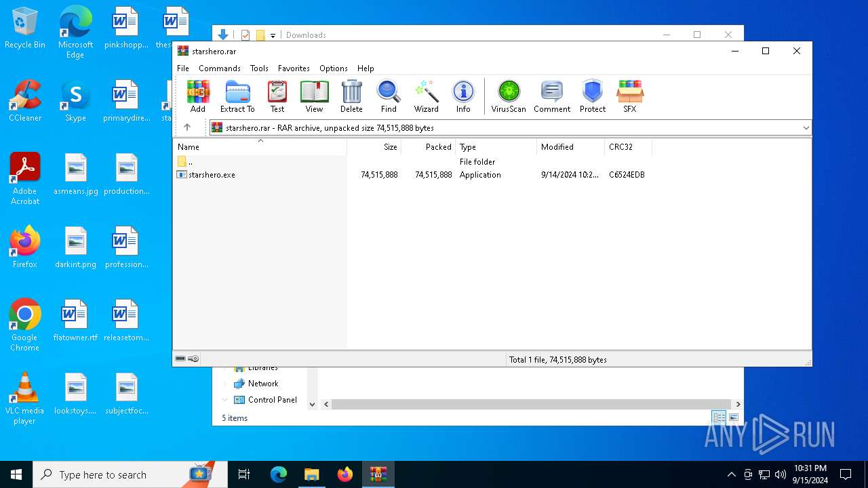The width and height of the screenshot is (868, 488).
Task: Go up one folder level arrow
Action: coord(187,127)
